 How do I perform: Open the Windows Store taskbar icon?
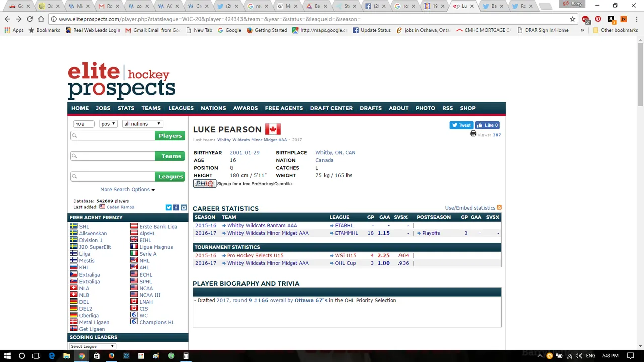click(x=96, y=356)
